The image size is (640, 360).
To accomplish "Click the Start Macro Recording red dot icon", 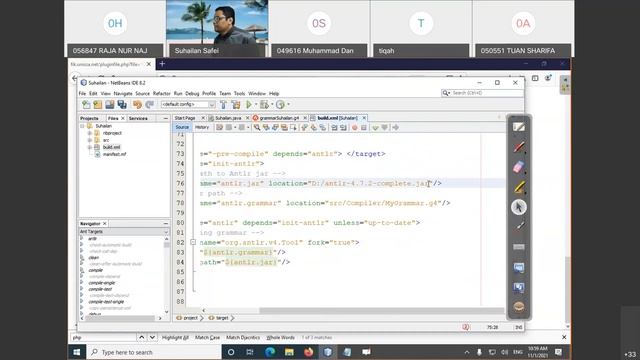I will click(355, 128).
